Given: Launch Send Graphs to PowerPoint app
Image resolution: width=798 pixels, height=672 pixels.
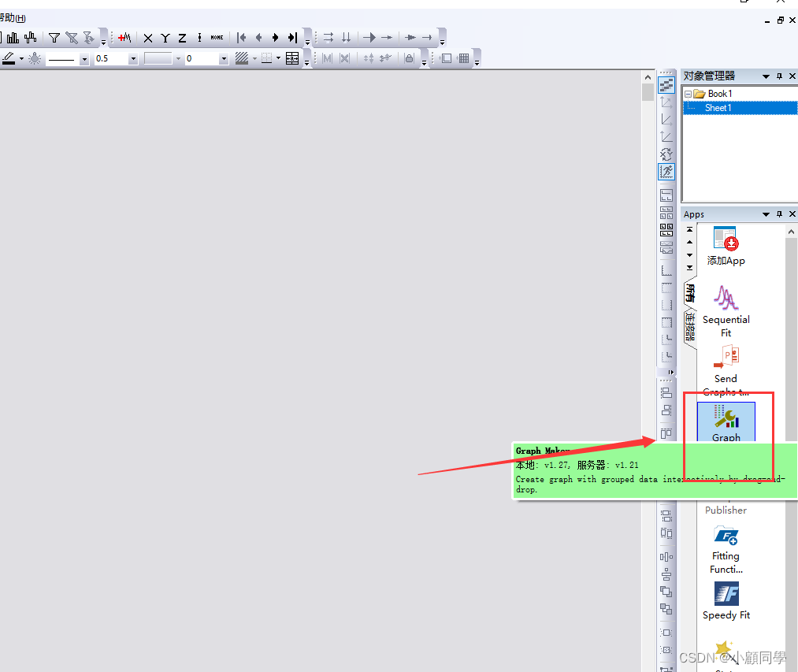Looking at the screenshot, I should [726, 370].
